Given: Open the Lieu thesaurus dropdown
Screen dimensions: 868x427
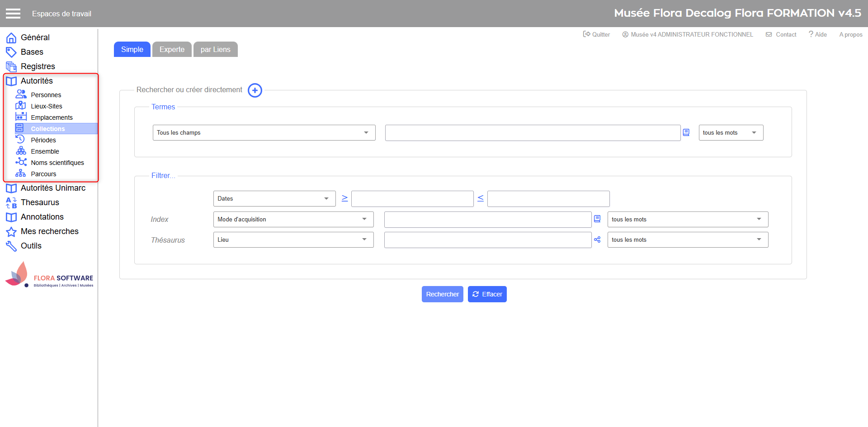Looking at the screenshot, I should [293, 240].
